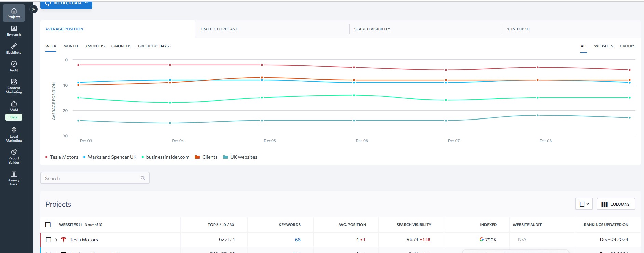Click the Google indexed icon 790K
Screen dimensions: 644x253
[482, 239]
